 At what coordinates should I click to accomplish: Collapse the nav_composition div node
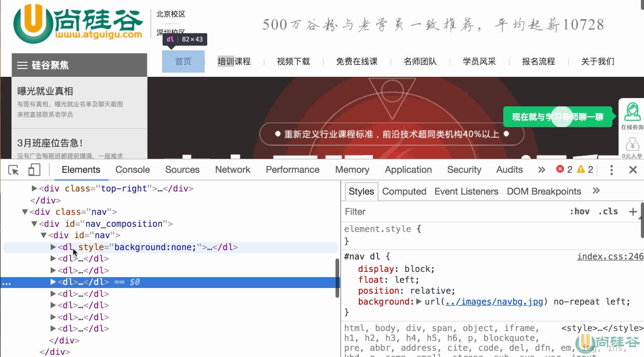[x=34, y=224]
